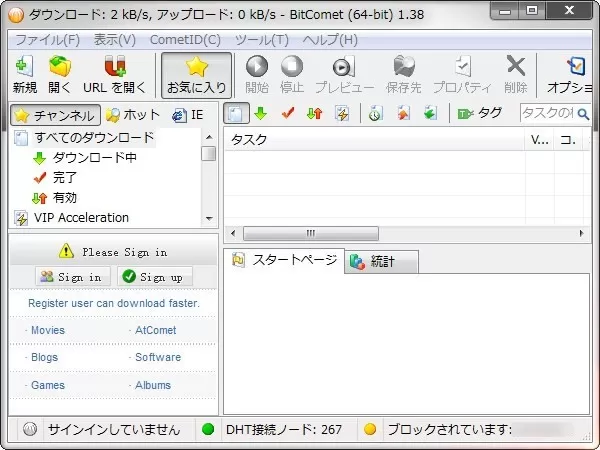The image size is (600, 450).
Task: Switch to the チャンネル tab
Action: (55, 115)
